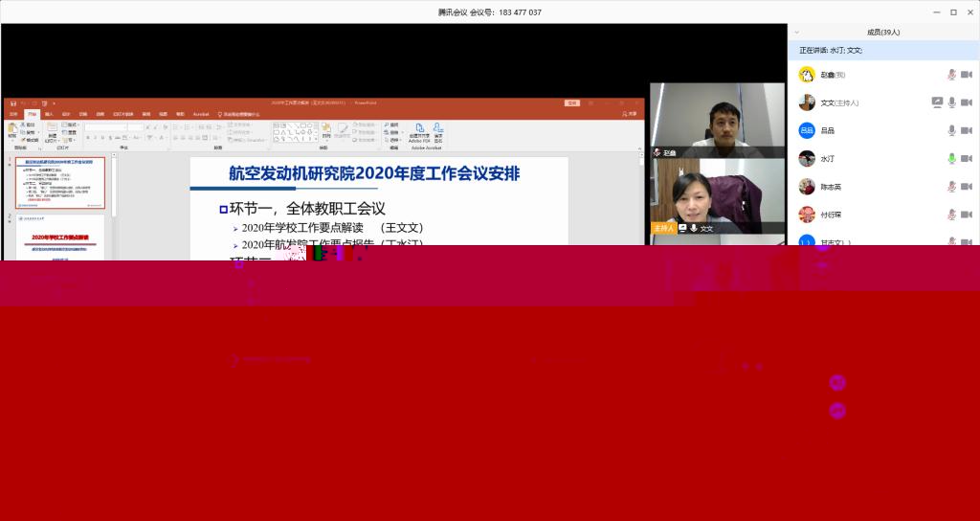980x521 pixels.
Task: Collapse the 成员(39人) panel using the chevron
Action: point(795,33)
